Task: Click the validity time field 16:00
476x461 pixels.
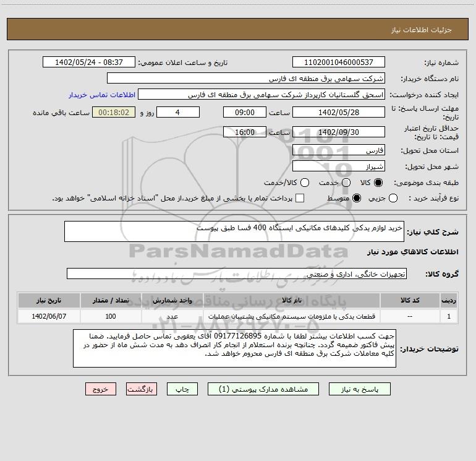Action: coord(245,132)
